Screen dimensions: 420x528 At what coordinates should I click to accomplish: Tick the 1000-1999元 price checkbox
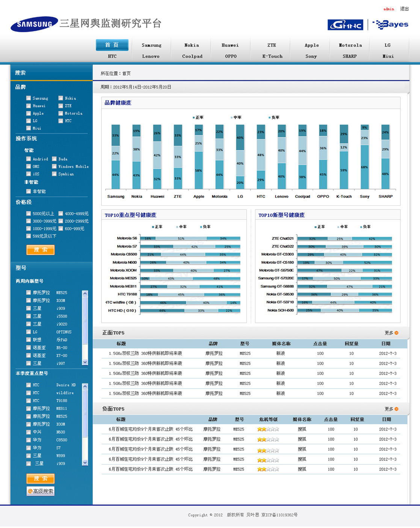pyautogui.click(x=29, y=228)
